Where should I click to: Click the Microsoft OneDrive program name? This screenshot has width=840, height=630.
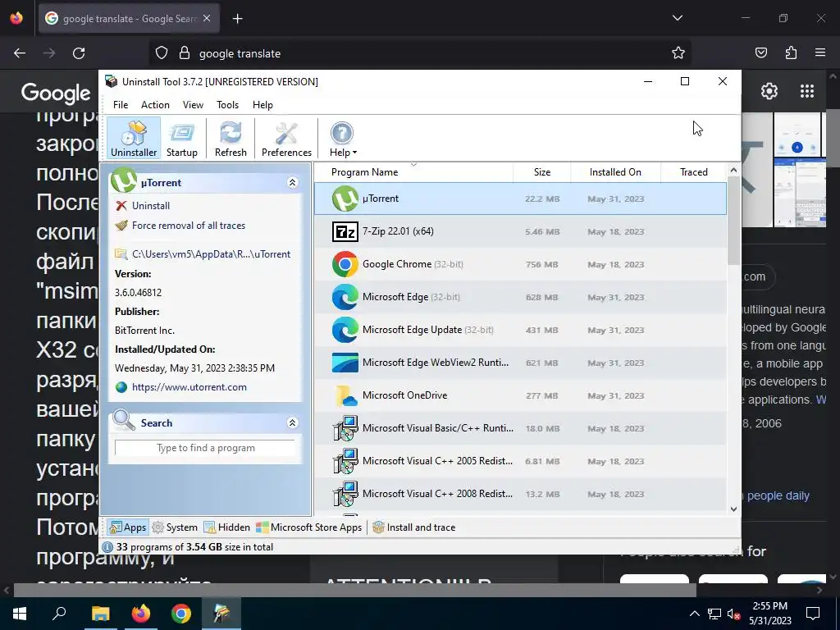[405, 395]
